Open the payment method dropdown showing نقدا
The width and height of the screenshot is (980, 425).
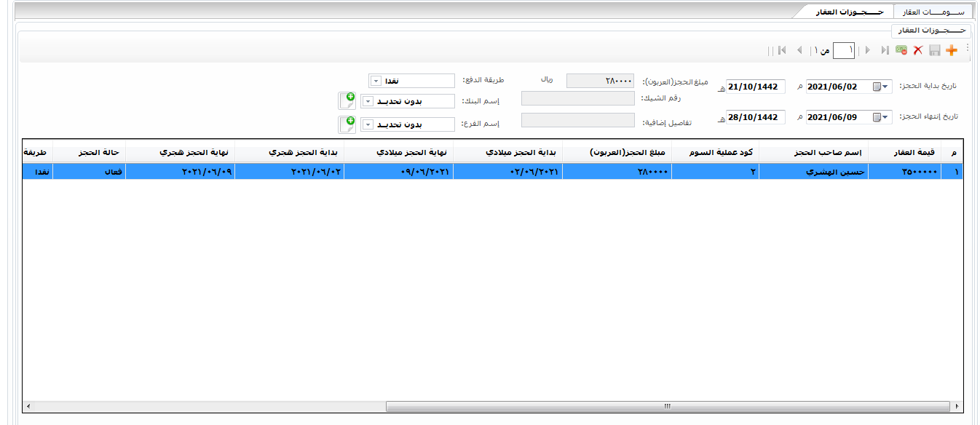pyautogui.click(x=376, y=81)
